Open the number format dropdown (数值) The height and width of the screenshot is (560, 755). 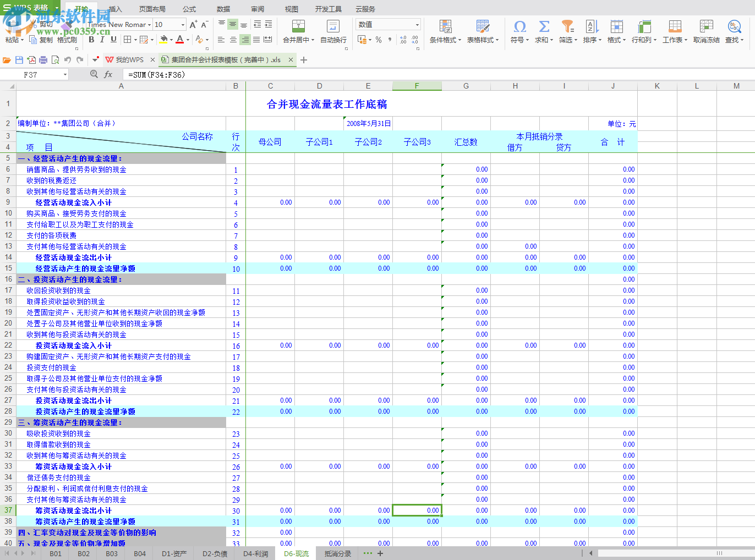(x=417, y=25)
